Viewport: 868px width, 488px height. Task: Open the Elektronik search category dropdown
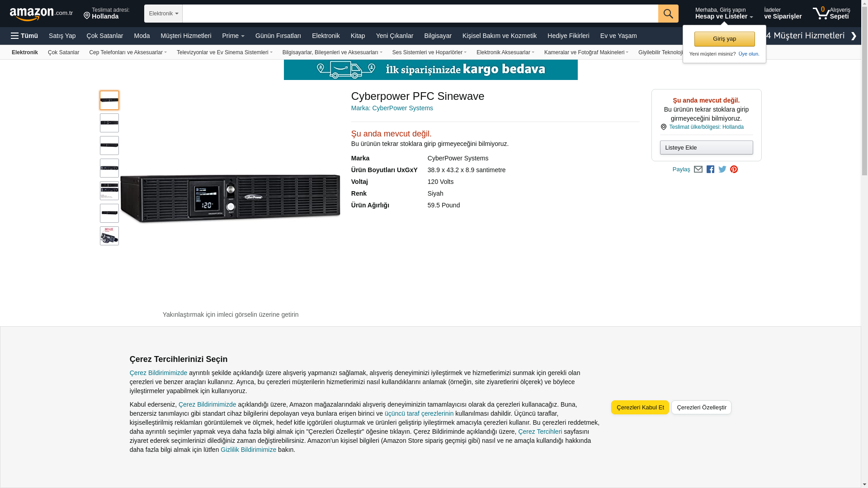click(163, 14)
